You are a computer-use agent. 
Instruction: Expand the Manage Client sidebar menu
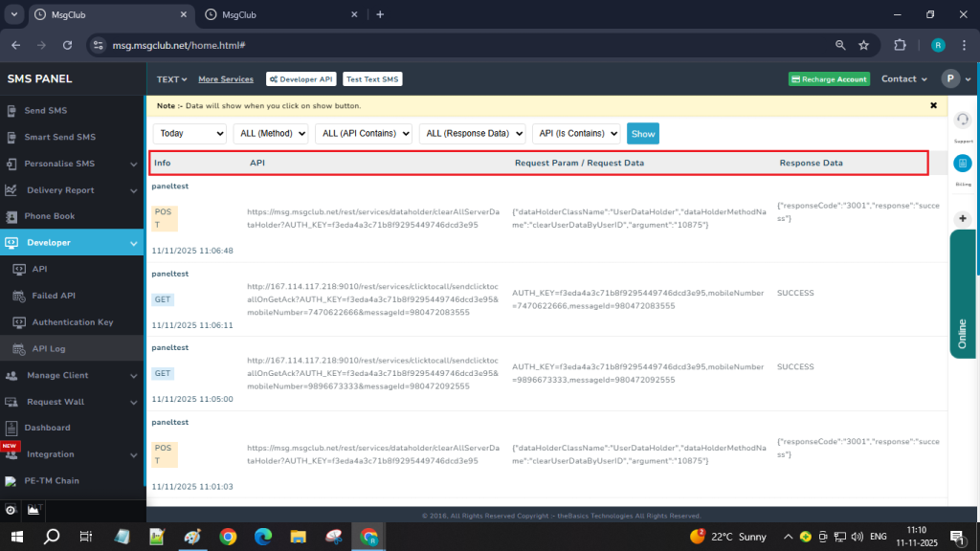point(57,375)
